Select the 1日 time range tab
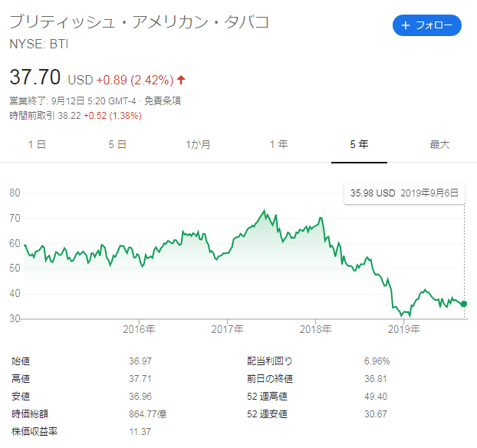Viewport: 477px width, 448px height. (37, 143)
